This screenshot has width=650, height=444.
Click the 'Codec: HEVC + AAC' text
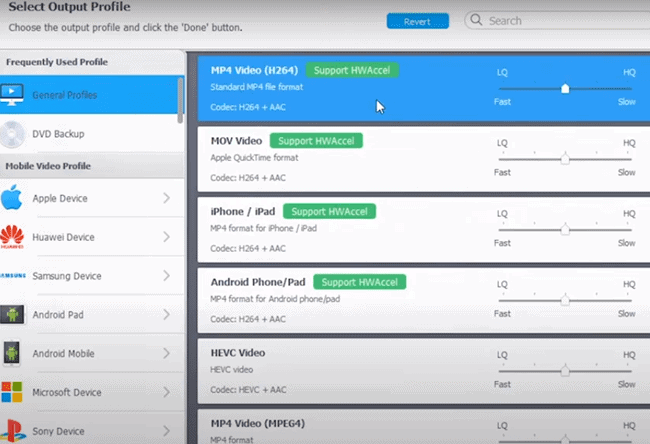248,390
